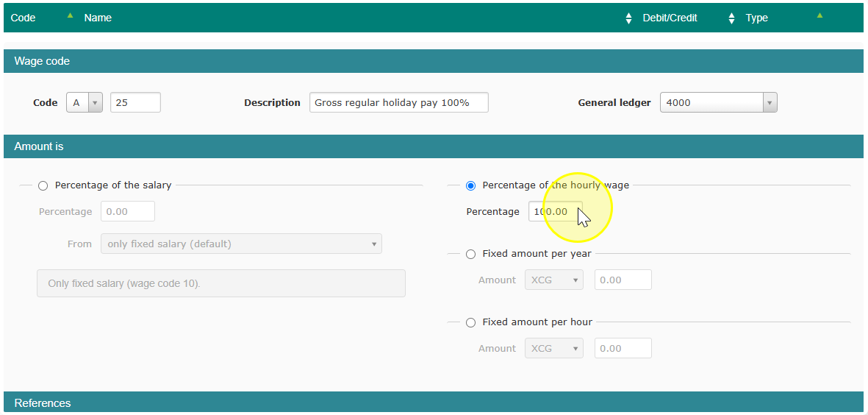Screen dimensions: 868x415
Task: Open the From dropdown only fixed salary
Action: pos(241,244)
